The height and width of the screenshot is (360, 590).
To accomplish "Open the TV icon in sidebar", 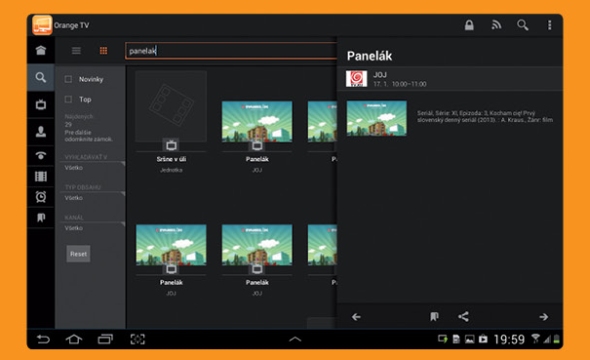I will point(41,104).
